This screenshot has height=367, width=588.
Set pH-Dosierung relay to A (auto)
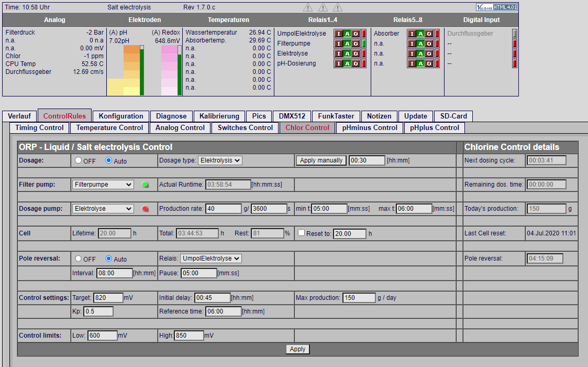347,63
